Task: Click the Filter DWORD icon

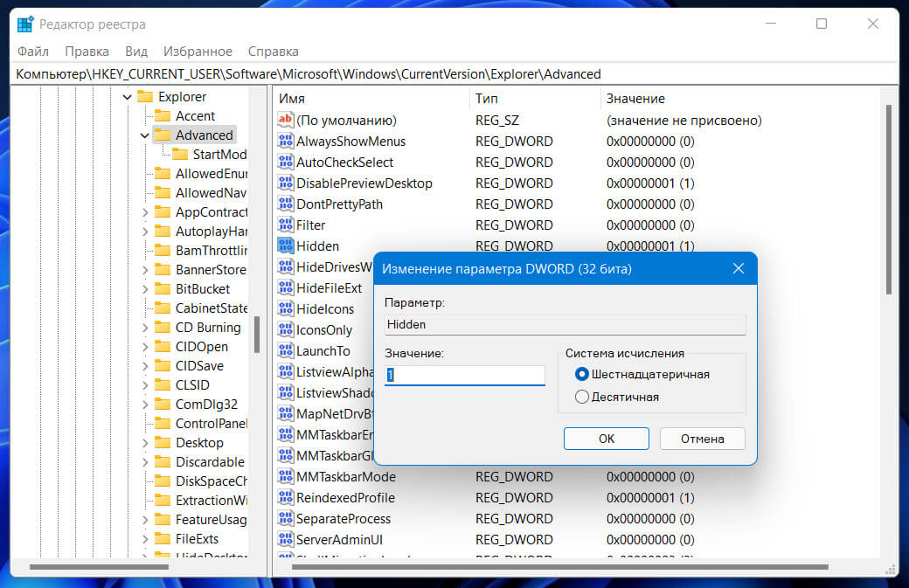Action: pyautogui.click(x=285, y=225)
